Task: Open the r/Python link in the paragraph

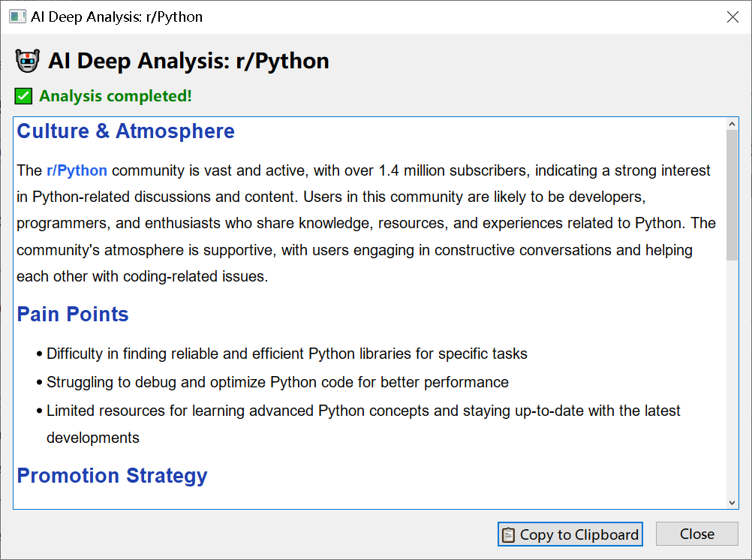Action: [77, 170]
